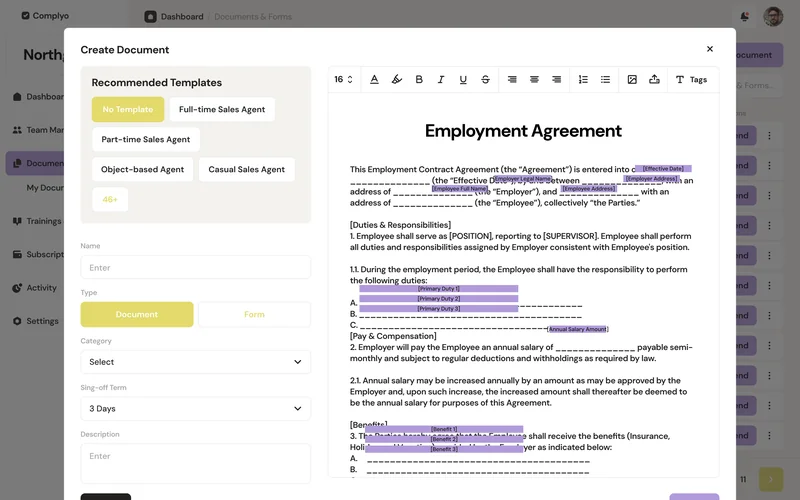Insert a bulleted list

(605, 80)
